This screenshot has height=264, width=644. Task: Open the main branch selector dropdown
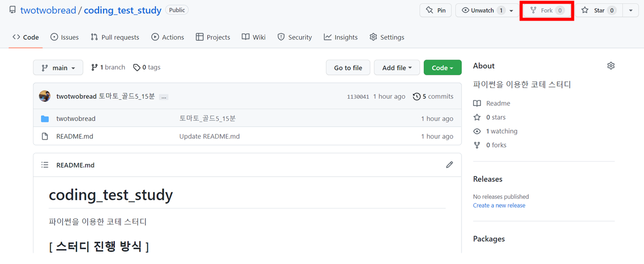(x=58, y=67)
